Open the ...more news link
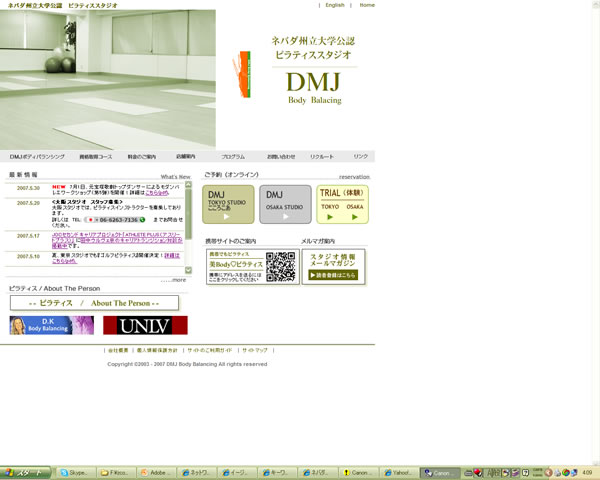600x480 pixels. coord(174,280)
